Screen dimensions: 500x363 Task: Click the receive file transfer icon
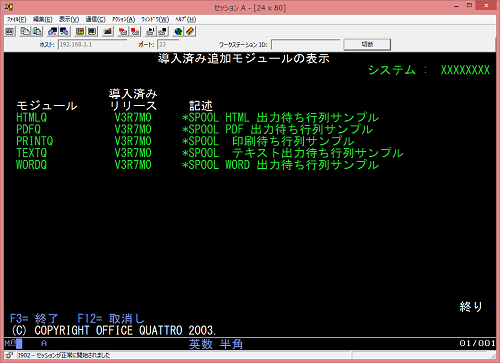[x=64, y=31]
